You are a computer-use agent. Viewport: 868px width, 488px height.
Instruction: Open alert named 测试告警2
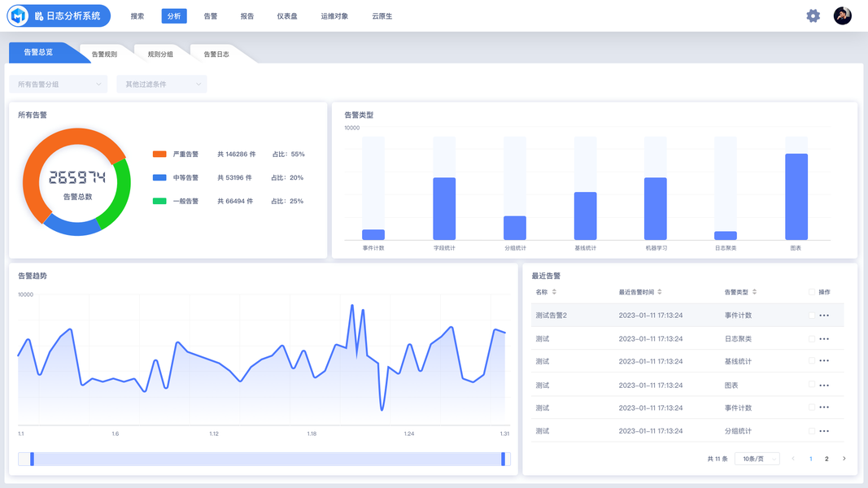(x=551, y=316)
